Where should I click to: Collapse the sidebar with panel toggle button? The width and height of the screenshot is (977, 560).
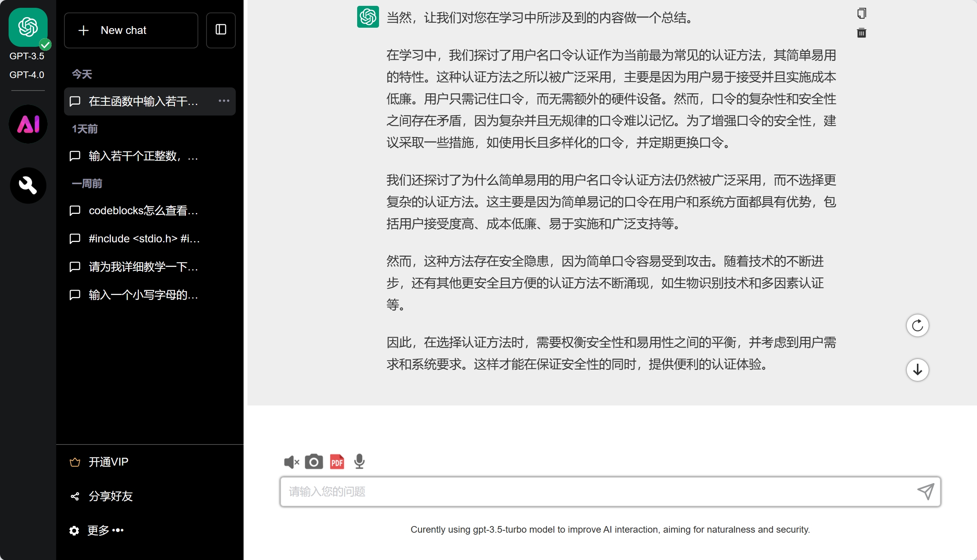[x=221, y=30]
